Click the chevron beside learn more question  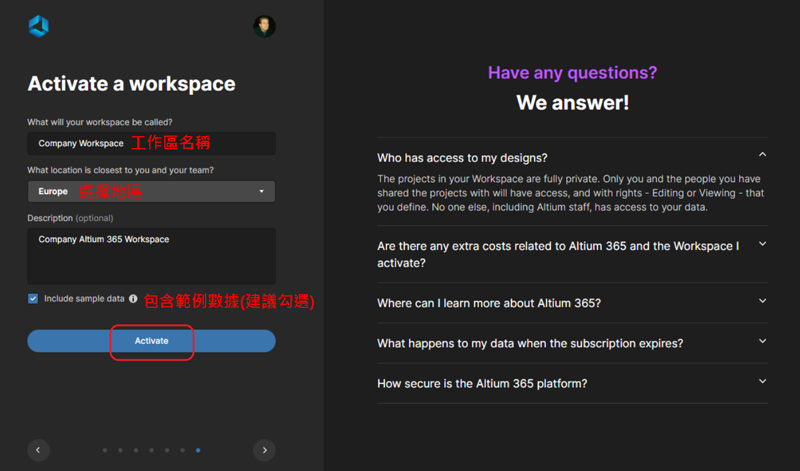coord(762,301)
